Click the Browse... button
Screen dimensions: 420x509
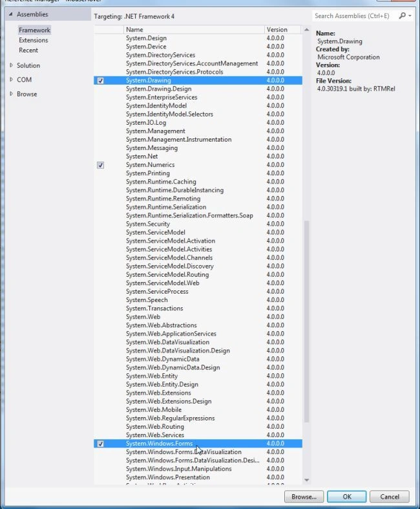(x=304, y=497)
